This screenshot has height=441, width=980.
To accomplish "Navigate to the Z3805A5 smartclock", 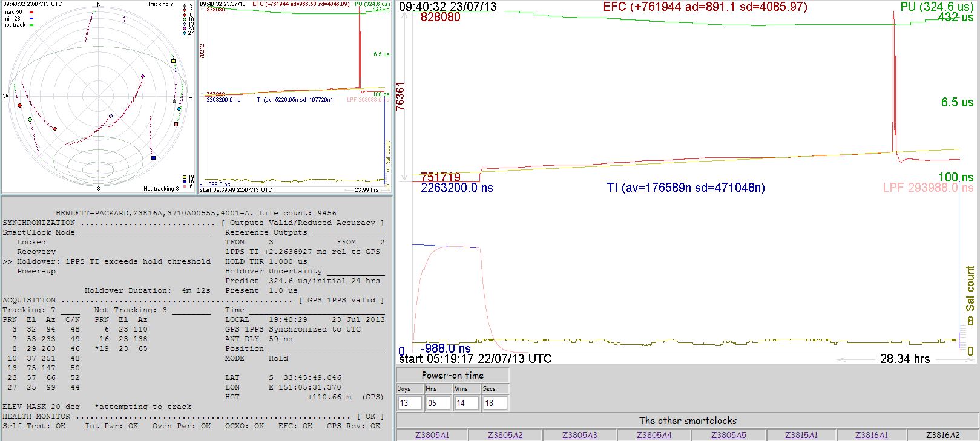I will pyautogui.click(x=728, y=435).
